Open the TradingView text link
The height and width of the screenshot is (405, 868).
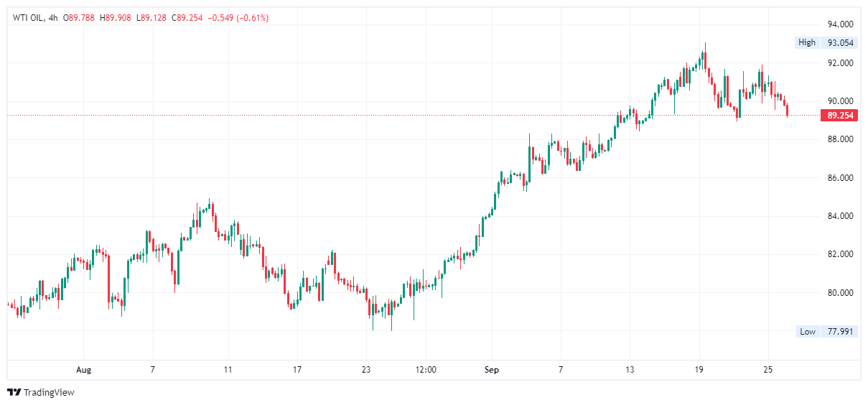(49, 393)
